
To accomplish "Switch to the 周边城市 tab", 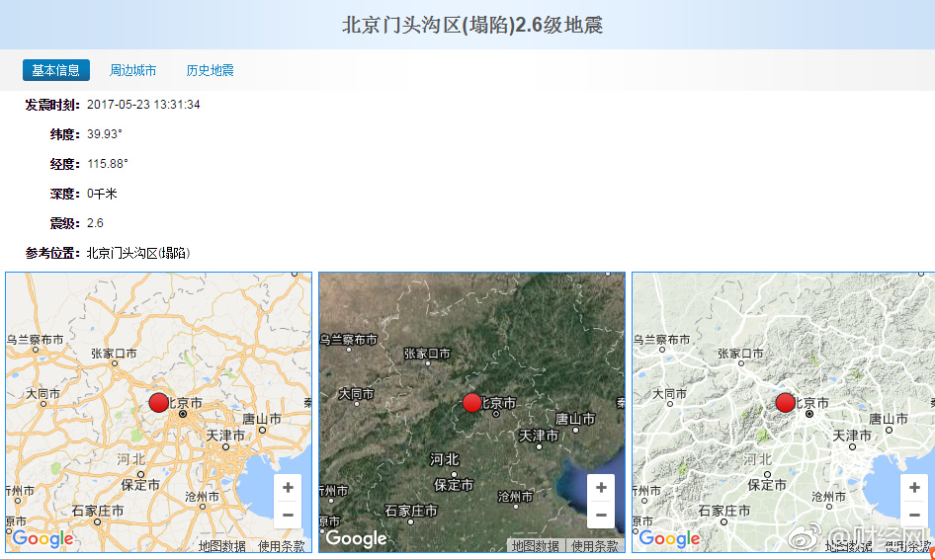I will (132, 70).
